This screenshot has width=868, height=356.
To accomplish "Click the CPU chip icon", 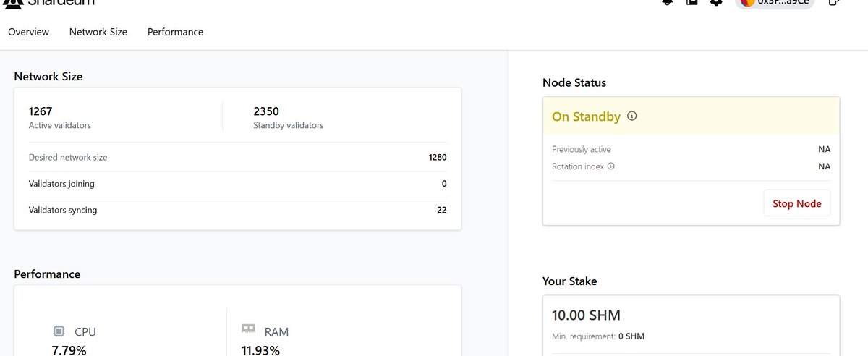I will (59, 331).
